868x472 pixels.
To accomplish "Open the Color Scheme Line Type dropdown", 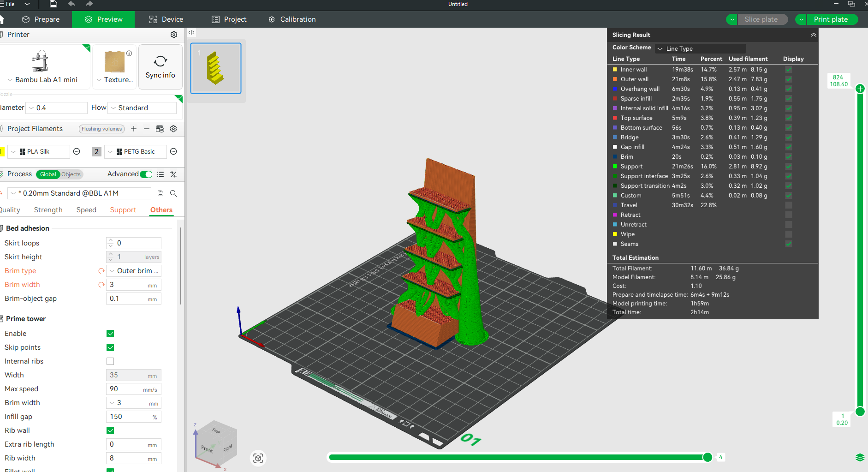I will (701, 48).
